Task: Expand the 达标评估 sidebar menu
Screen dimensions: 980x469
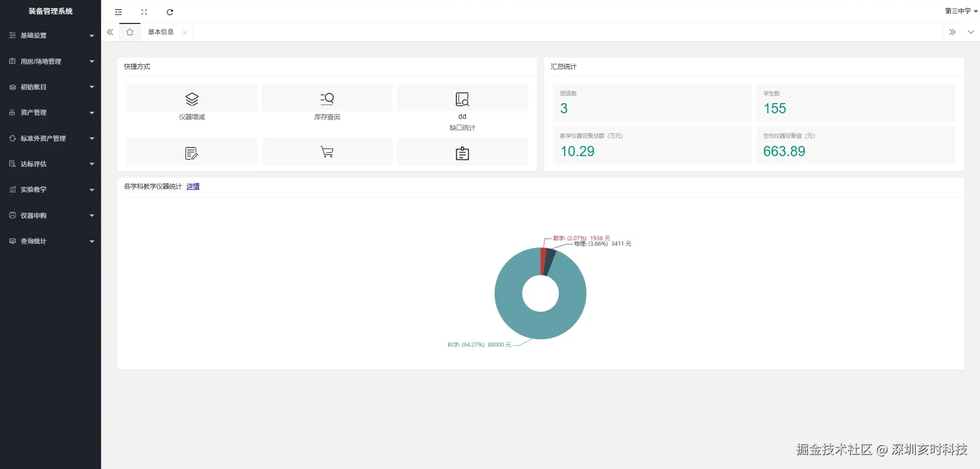Action: point(51,164)
